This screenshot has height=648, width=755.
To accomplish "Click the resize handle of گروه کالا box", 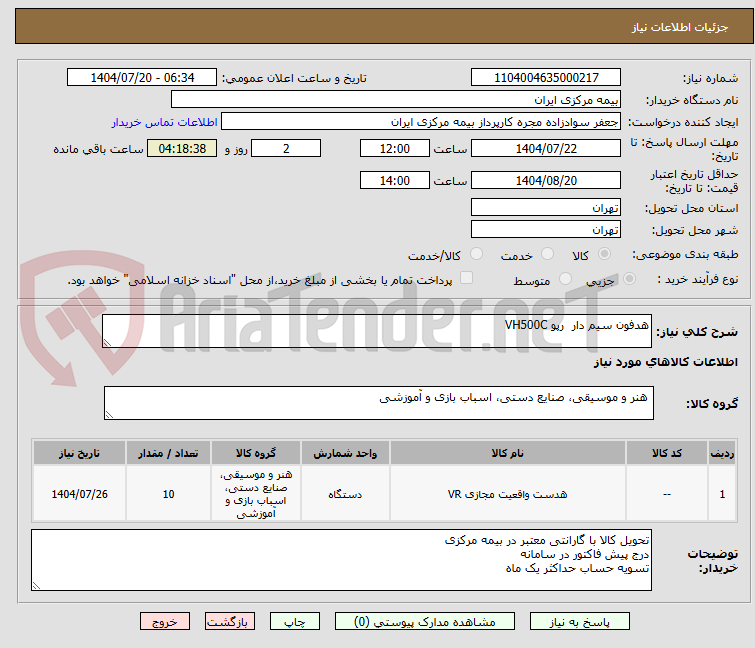I will coord(109,415).
